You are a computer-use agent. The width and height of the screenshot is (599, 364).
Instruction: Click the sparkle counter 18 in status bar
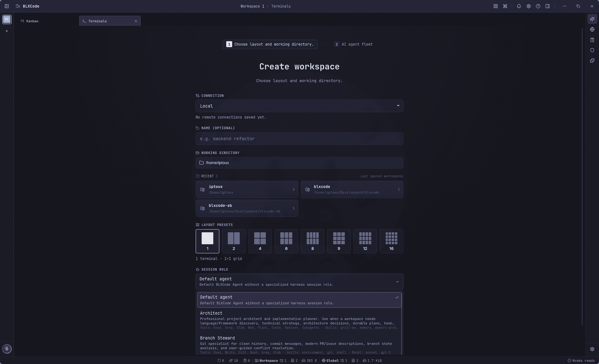point(234,361)
